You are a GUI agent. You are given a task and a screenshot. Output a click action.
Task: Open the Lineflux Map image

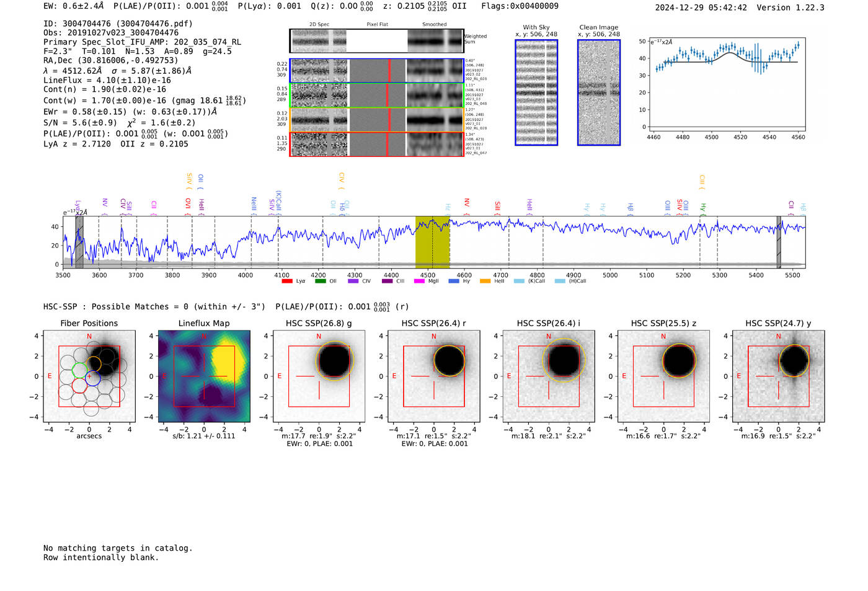[204, 376]
